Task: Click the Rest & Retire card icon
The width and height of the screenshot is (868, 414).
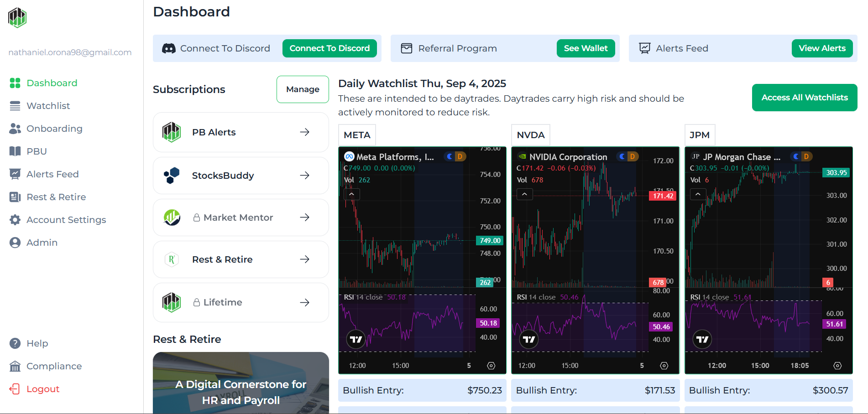Action: [x=172, y=259]
